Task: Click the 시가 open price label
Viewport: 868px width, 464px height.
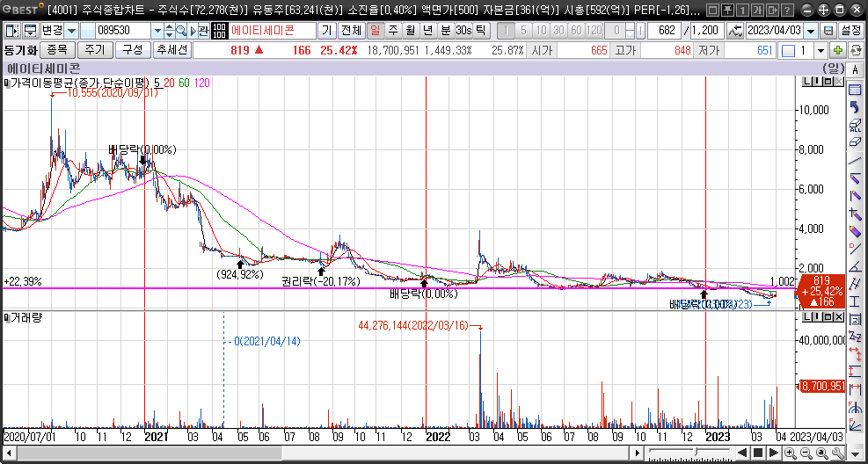Action: coord(542,51)
